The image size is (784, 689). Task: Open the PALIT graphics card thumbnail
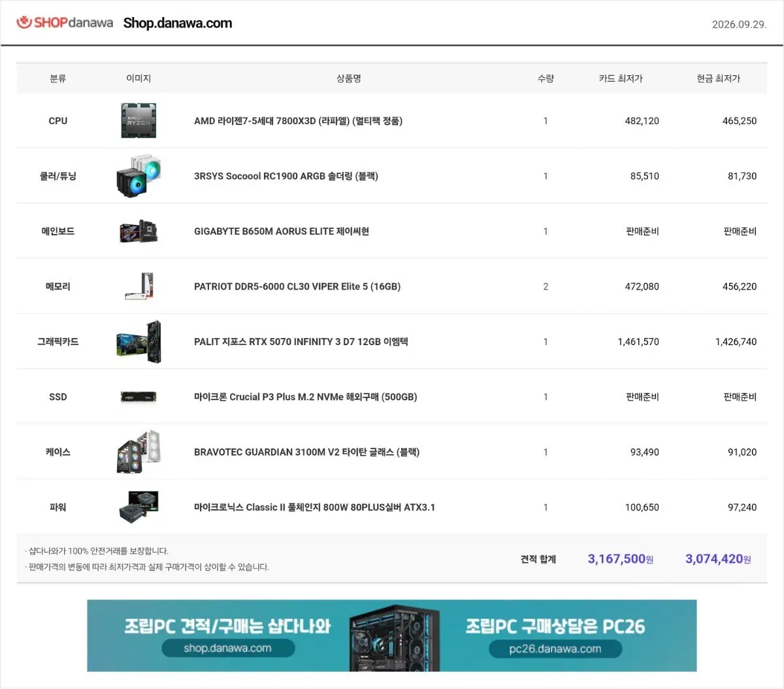pos(139,342)
